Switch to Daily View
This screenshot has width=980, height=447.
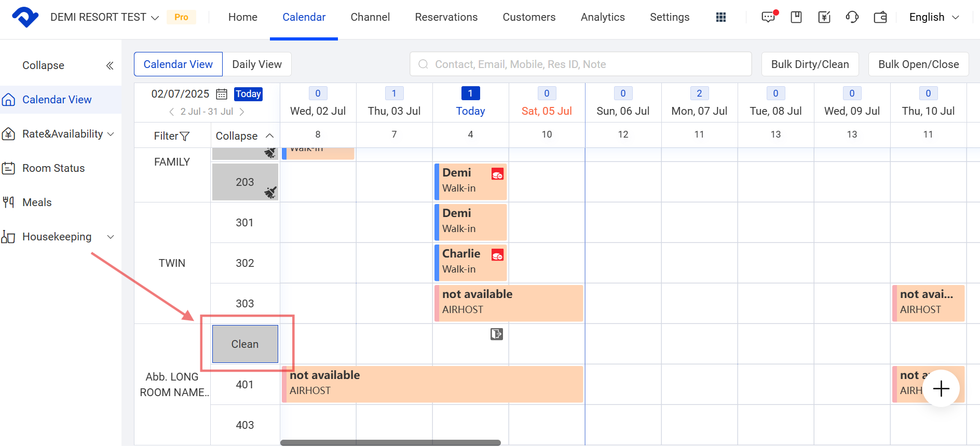pos(257,64)
